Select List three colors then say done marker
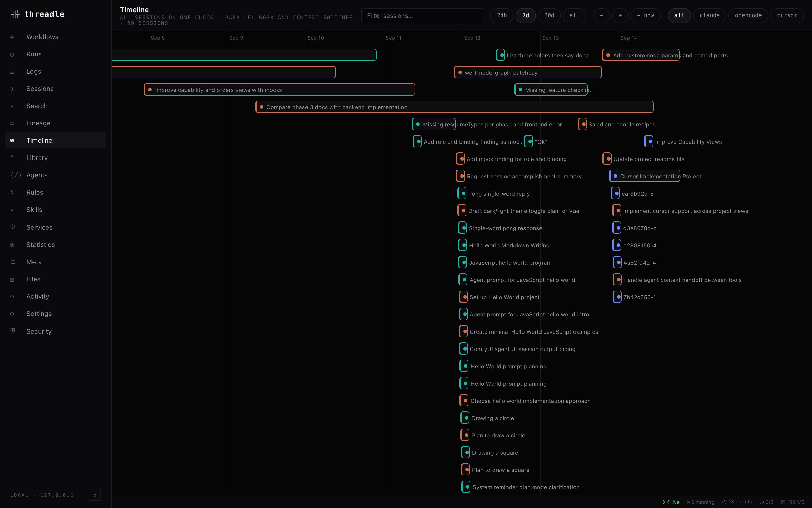Image resolution: width=812 pixels, height=508 pixels. click(501, 55)
